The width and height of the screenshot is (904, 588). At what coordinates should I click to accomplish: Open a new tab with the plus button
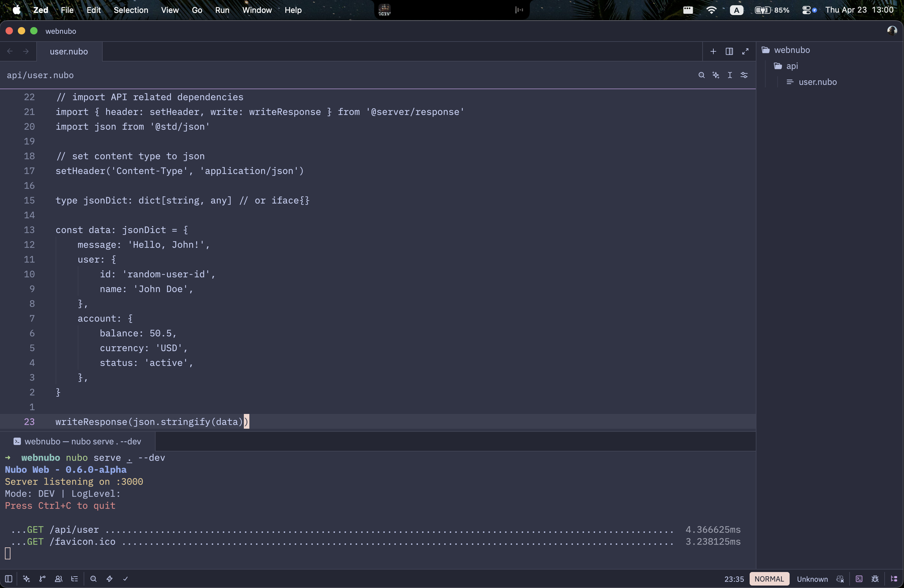coord(713,51)
